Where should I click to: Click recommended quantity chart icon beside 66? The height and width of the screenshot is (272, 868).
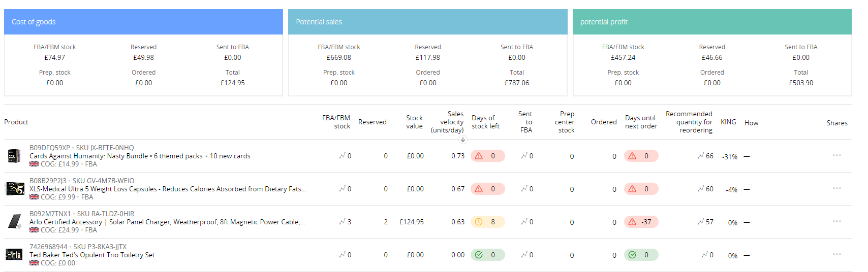701,156
